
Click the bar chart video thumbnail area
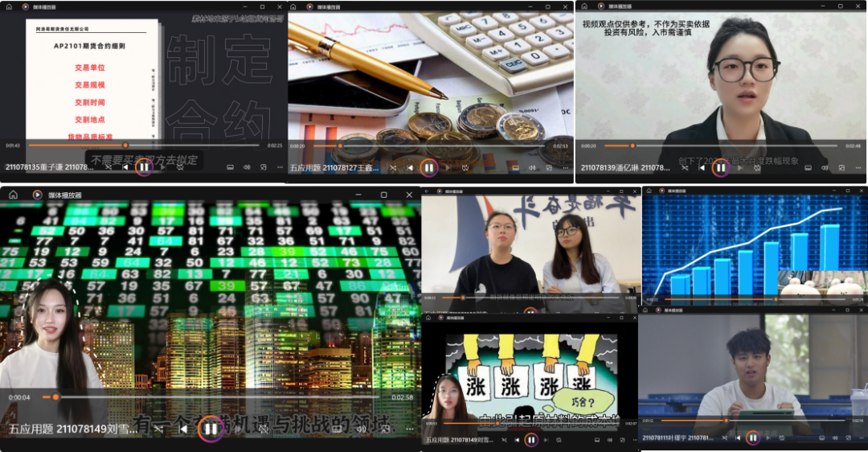tap(754, 245)
